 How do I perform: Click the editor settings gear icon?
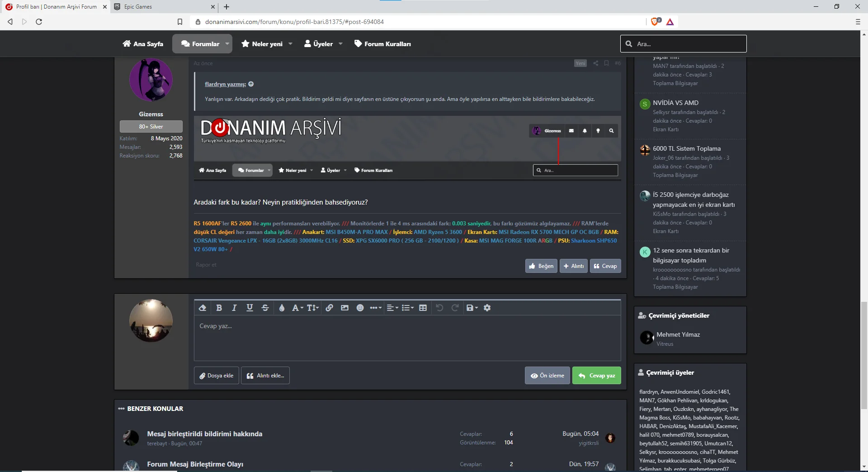pos(487,308)
